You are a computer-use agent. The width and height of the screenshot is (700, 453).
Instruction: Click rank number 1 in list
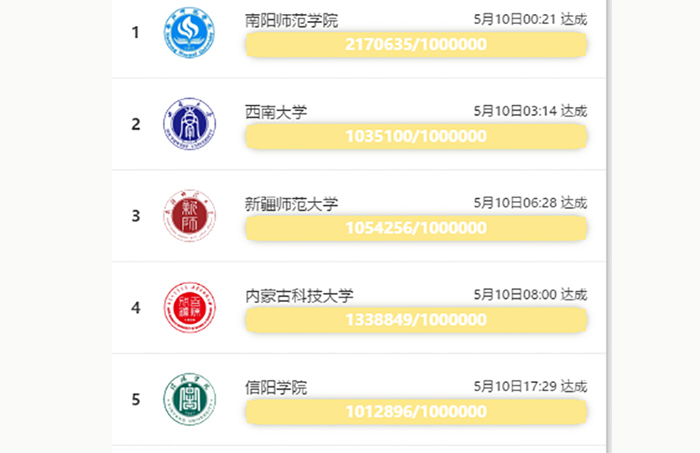click(135, 33)
